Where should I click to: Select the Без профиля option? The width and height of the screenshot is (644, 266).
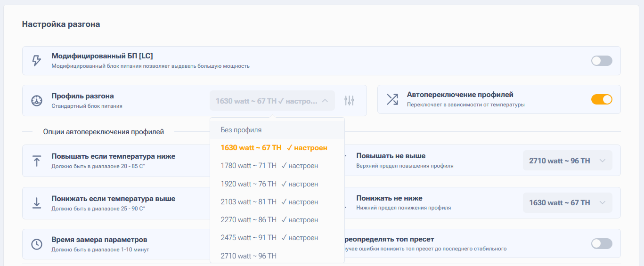point(241,130)
